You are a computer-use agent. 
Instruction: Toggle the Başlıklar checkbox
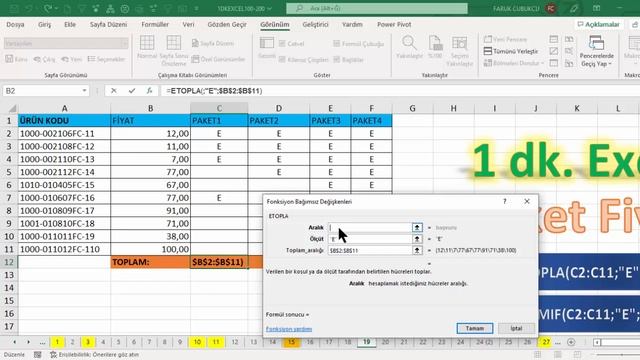pyautogui.click(x=336, y=60)
